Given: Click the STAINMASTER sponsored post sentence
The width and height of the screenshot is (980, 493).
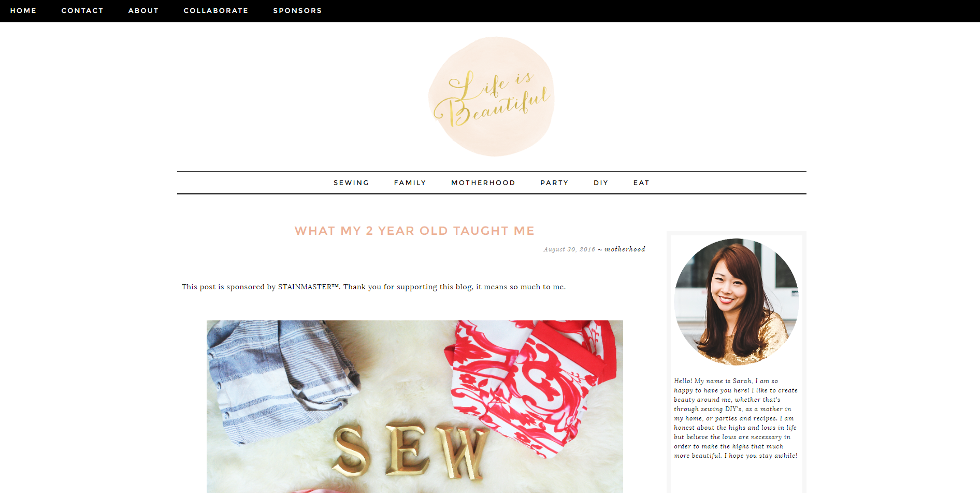Looking at the screenshot, I should [x=373, y=287].
